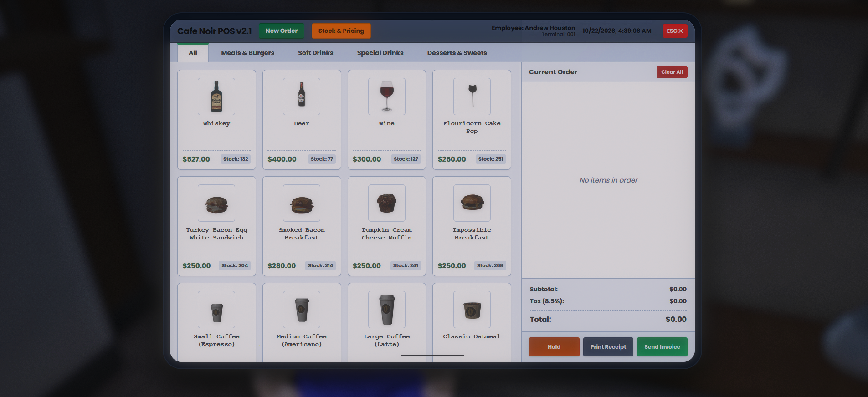Send Invoice for the order
868x397 pixels.
tap(662, 347)
